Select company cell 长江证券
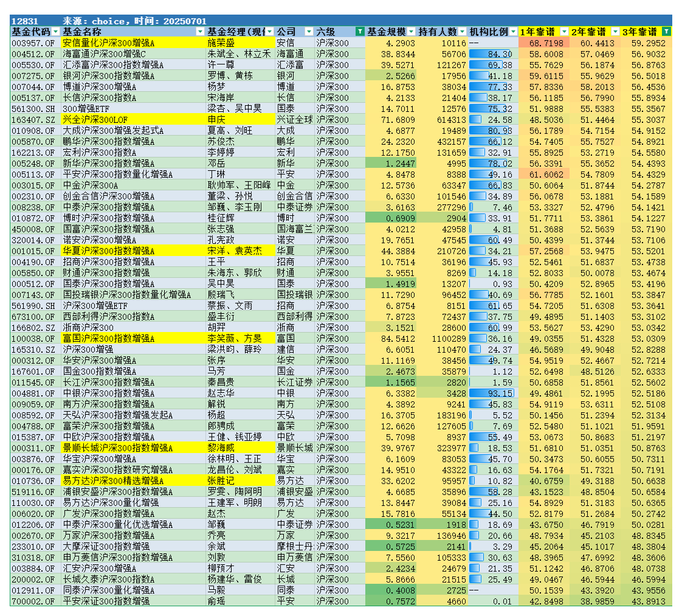Screen dimensions: 682x616 tap(295, 382)
